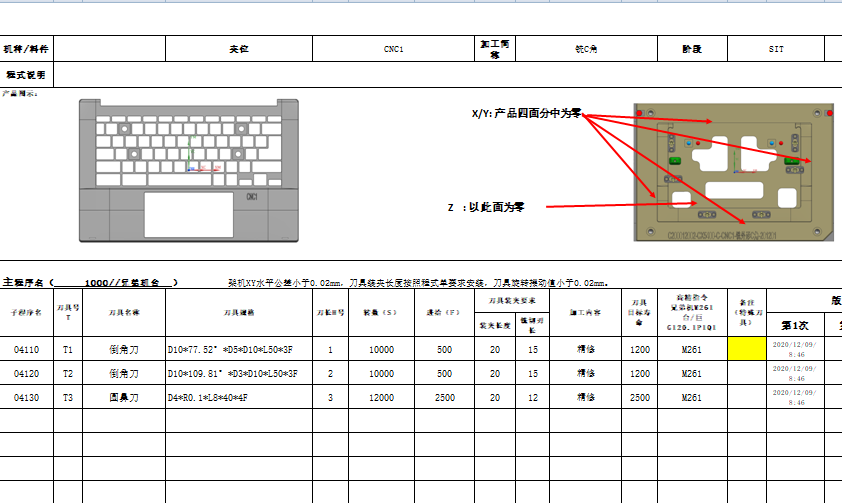Click the 程式说明 label cell
The height and width of the screenshot is (503, 842).
tap(26, 75)
